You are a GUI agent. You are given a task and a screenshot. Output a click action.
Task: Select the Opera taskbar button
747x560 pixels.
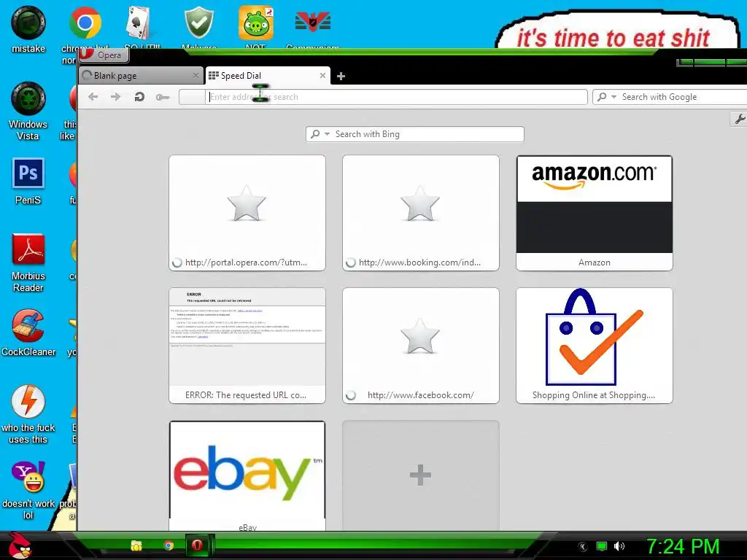click(x=197, y=545)
